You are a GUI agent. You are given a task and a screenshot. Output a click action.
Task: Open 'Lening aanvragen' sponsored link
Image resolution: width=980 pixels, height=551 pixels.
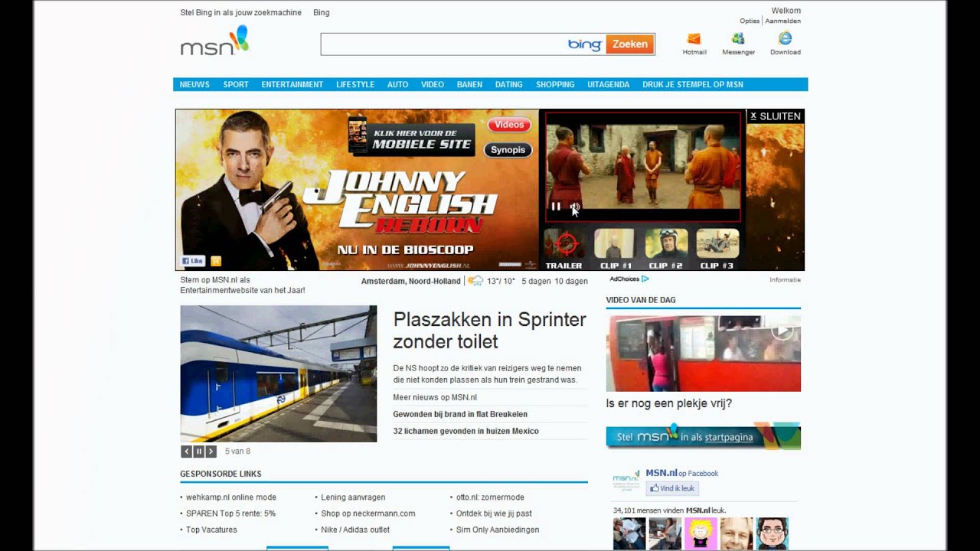pyautogui.click(x=353, y=497)
